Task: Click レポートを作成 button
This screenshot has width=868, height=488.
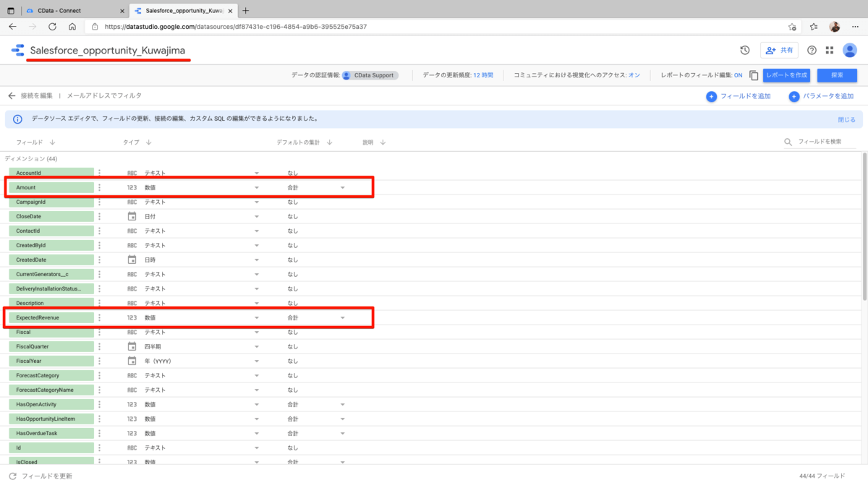Action: pyautogui.click(x=786, y=75)
